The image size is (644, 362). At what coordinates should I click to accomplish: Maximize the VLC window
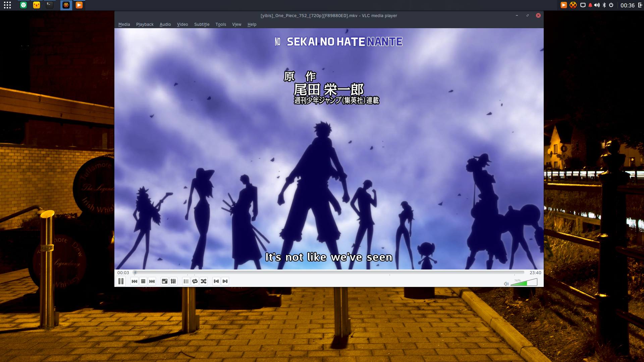tap(528, 15)
